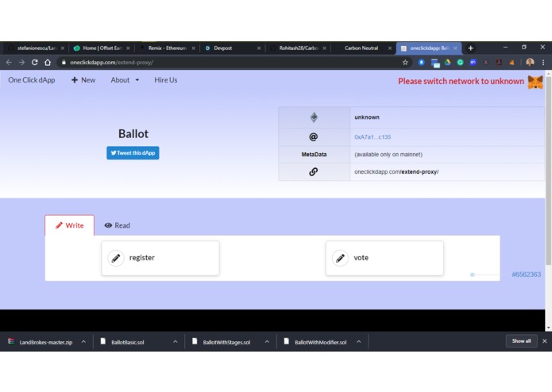Expand LandBrokes-master.zip download options
The height and width of the screenshot is (392, 552).
tap(83, 342)
